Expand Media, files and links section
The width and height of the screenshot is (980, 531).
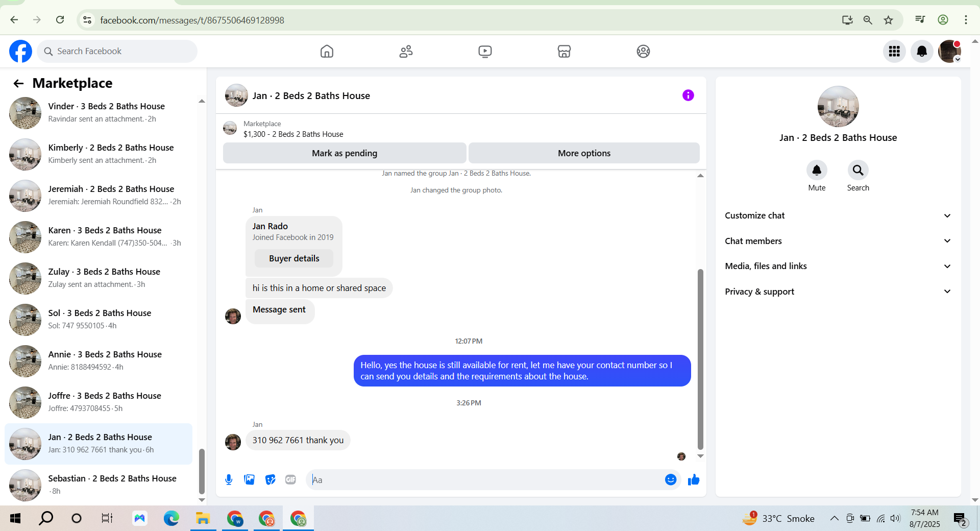pyautogui.click(x=838, y=266)
